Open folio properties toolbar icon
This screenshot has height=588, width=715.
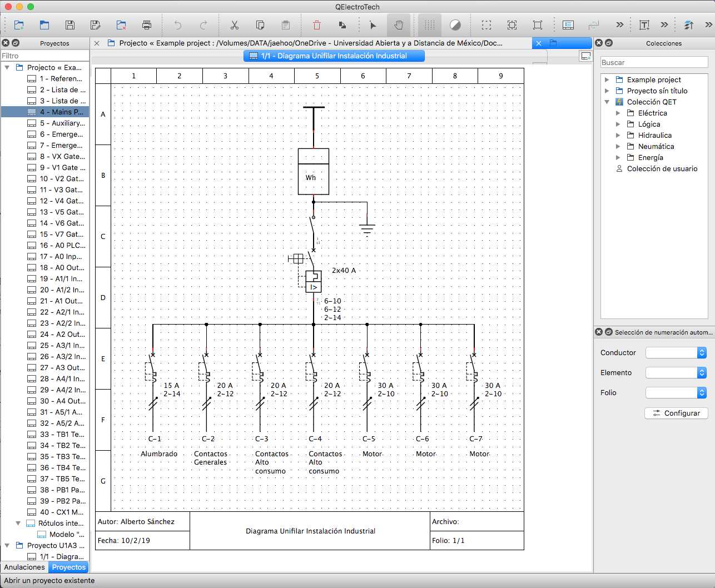coord(568,25)
